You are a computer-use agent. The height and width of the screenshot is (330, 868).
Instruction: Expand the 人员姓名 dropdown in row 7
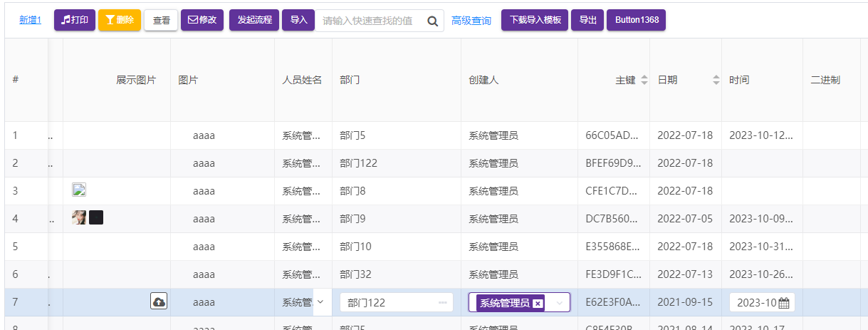click(x=320, y=302)
